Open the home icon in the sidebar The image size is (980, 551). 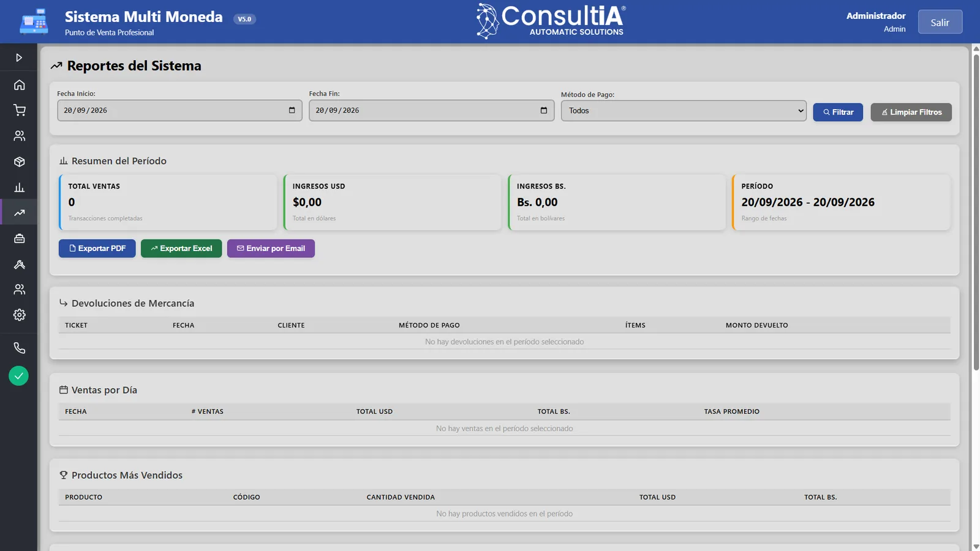pyautogui.click(x=20, y=84)
